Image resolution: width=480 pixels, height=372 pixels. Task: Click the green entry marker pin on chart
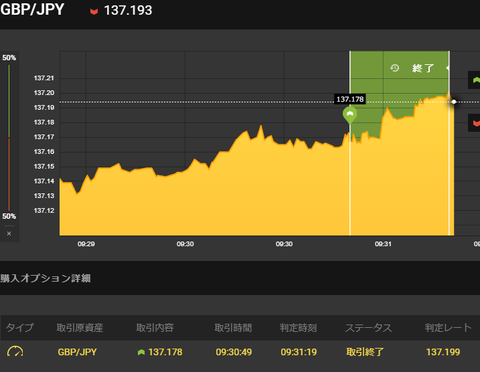pyautogui.click(x=350, y=115)
